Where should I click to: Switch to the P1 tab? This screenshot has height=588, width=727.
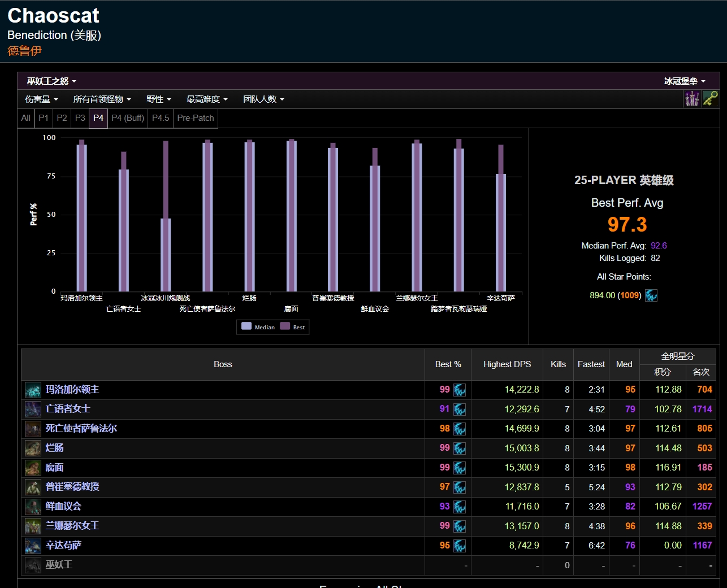pyautogui.click(x=44, y=118)
